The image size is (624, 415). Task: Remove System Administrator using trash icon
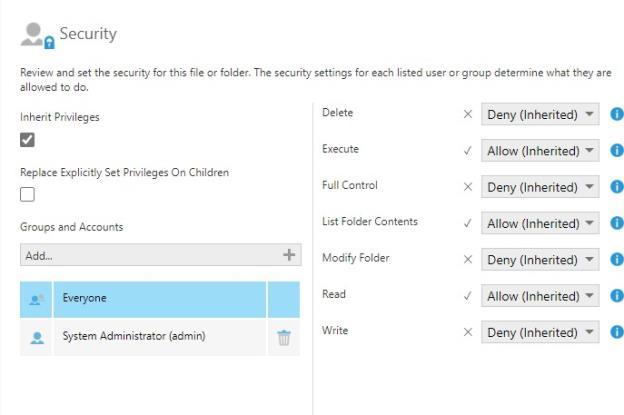(x=284, y=337)
